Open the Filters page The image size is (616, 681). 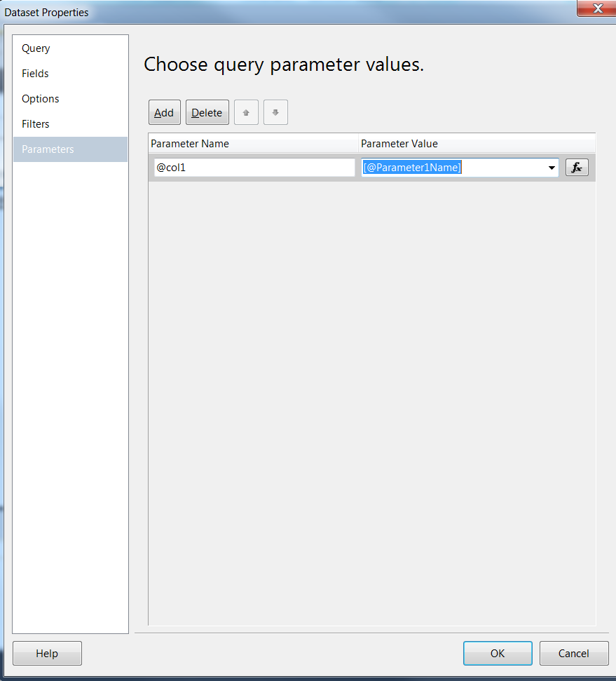36,123
